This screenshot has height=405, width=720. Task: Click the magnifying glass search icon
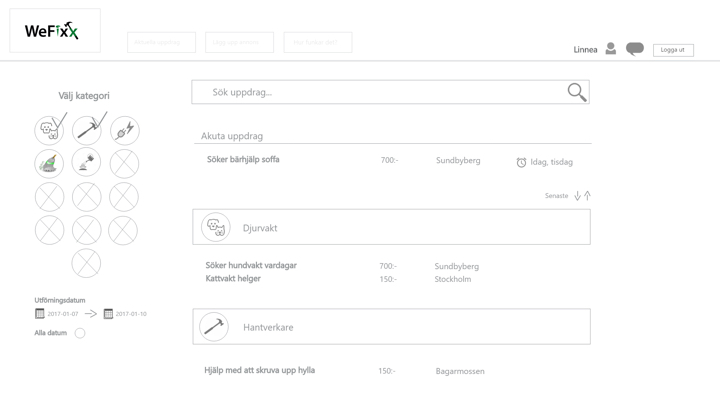tap(577, 92)
